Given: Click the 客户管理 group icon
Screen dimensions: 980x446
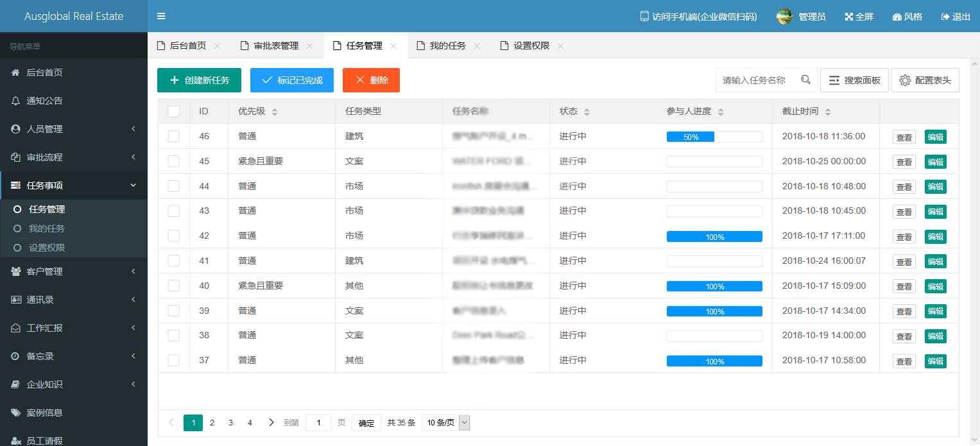Looking at the screenshot, I should pyautogui.click(x=15, y=271).
